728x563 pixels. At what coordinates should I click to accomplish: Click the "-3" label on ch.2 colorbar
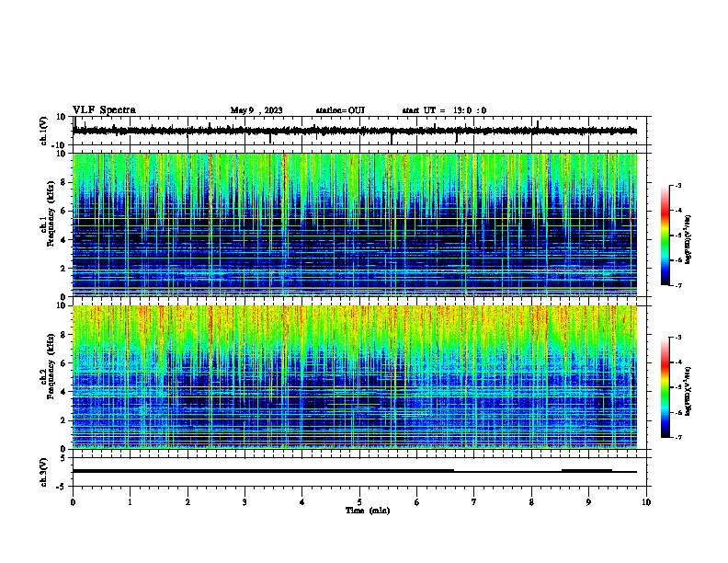coord(677,338)
